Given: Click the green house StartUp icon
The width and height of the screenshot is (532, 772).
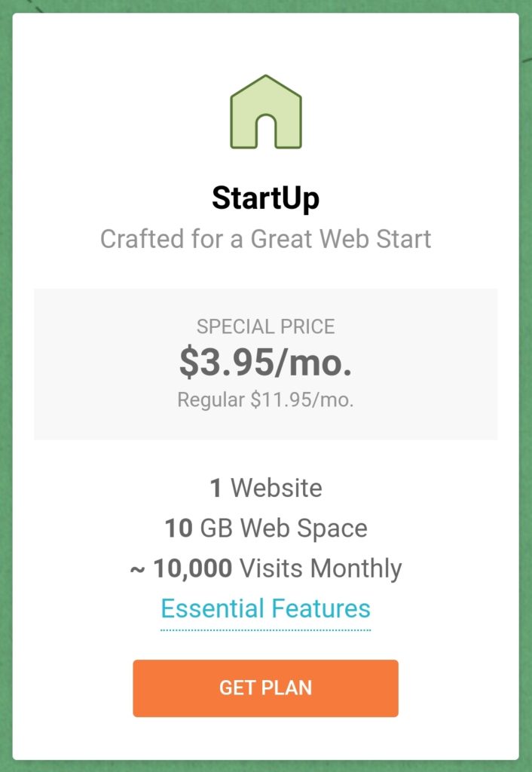Looking at the screenshot, I should click(266, 112).
